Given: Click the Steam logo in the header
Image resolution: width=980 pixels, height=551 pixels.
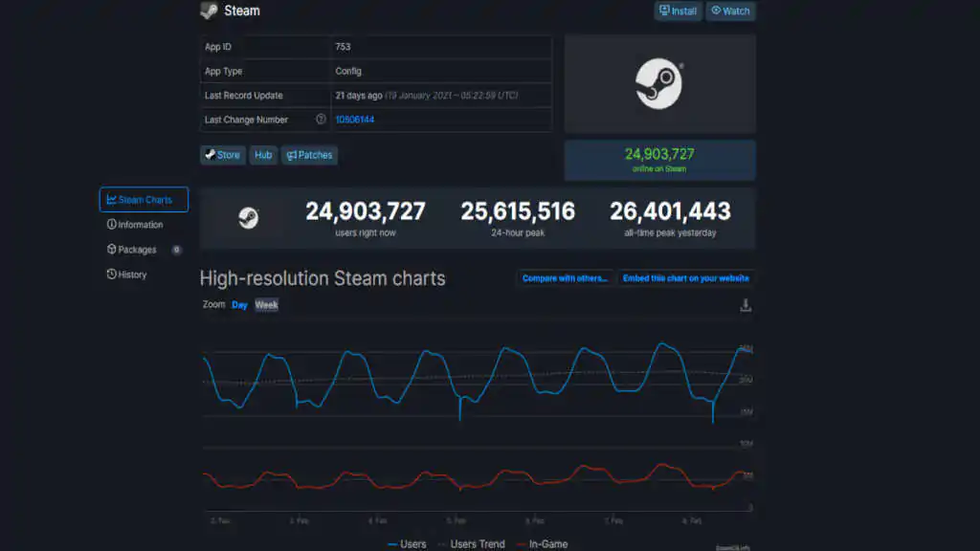Looking at the screenshot, I should [x=209, y=11].
